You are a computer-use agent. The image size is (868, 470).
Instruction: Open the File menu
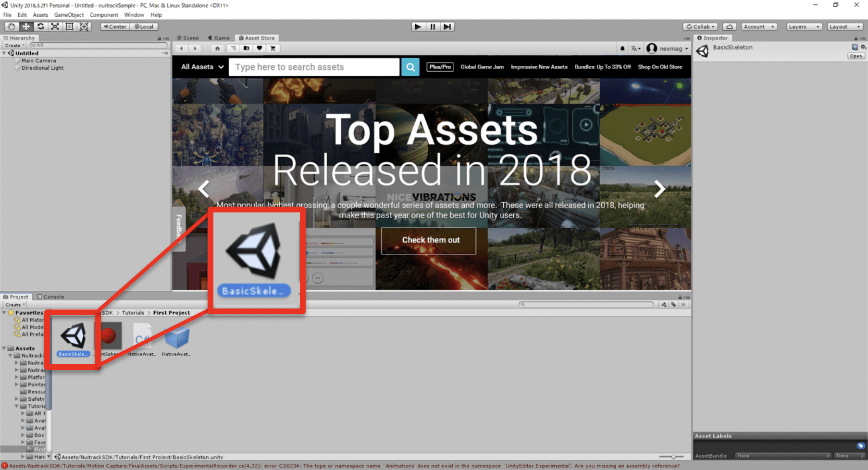click(x=7, y=15)
